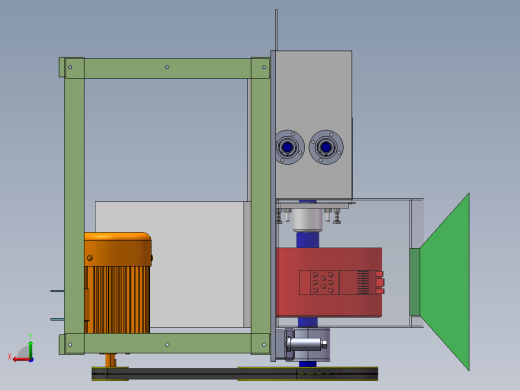This screenshot has height=390, width=520.
Task: Click the silver bolt on lower bearing block
Action: tap(306, 344)
